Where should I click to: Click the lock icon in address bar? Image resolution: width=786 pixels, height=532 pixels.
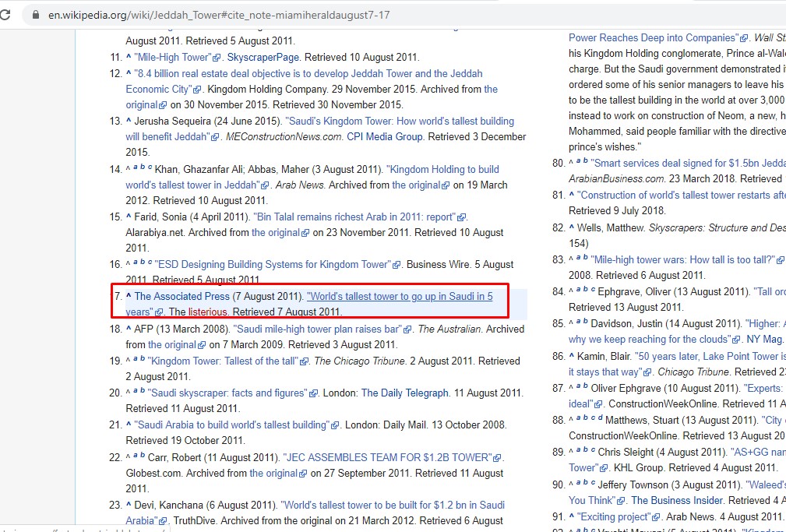point(35,15)
